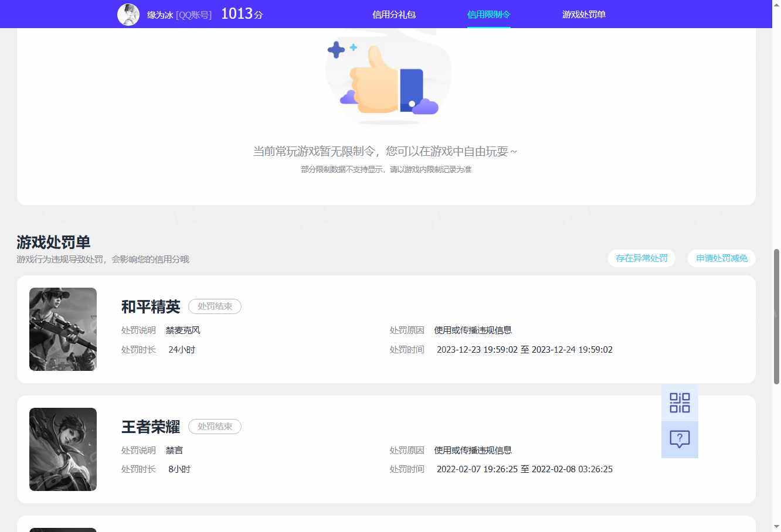
Task: Click the 处罚结束 badge beside 和平精英
Action: [215, 306]
